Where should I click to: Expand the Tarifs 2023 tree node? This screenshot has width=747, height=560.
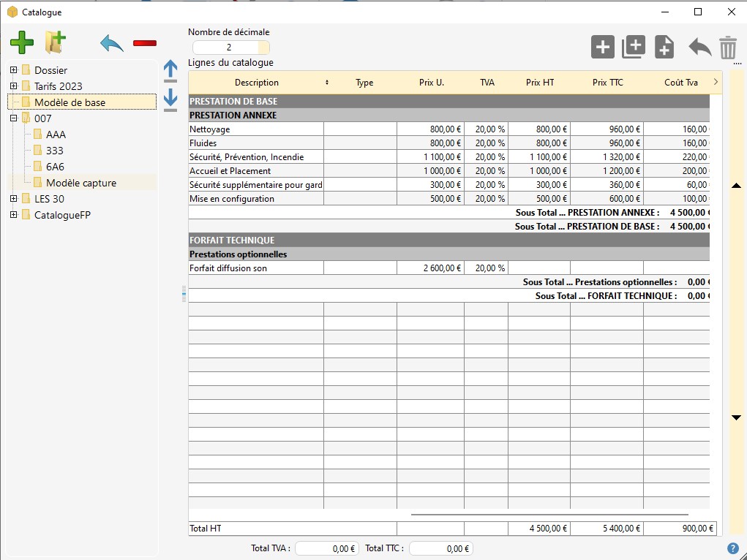13,86
